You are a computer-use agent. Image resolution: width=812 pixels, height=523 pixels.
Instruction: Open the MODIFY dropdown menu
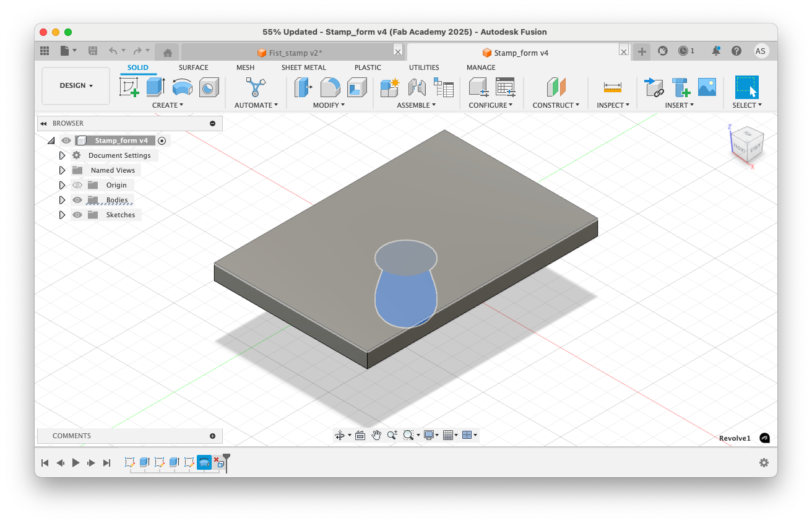(329, 105)
